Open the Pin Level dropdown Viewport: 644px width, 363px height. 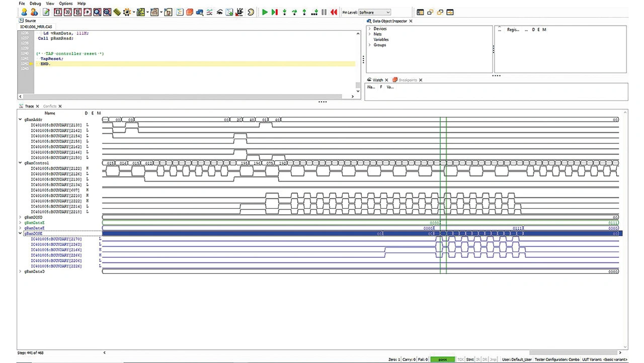click(x=374, y=12)
